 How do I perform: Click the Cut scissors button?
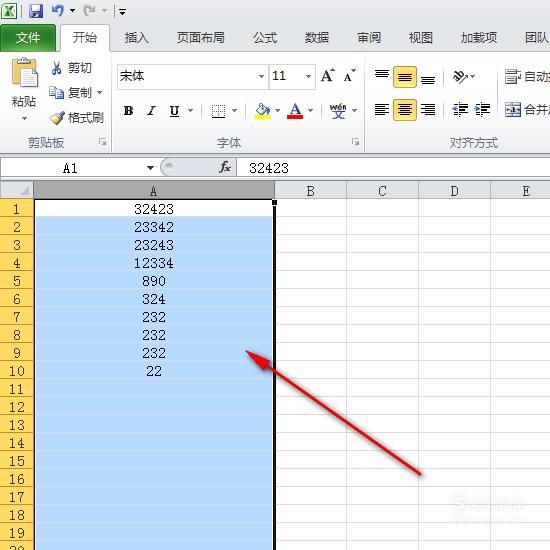tap(72, 68)
